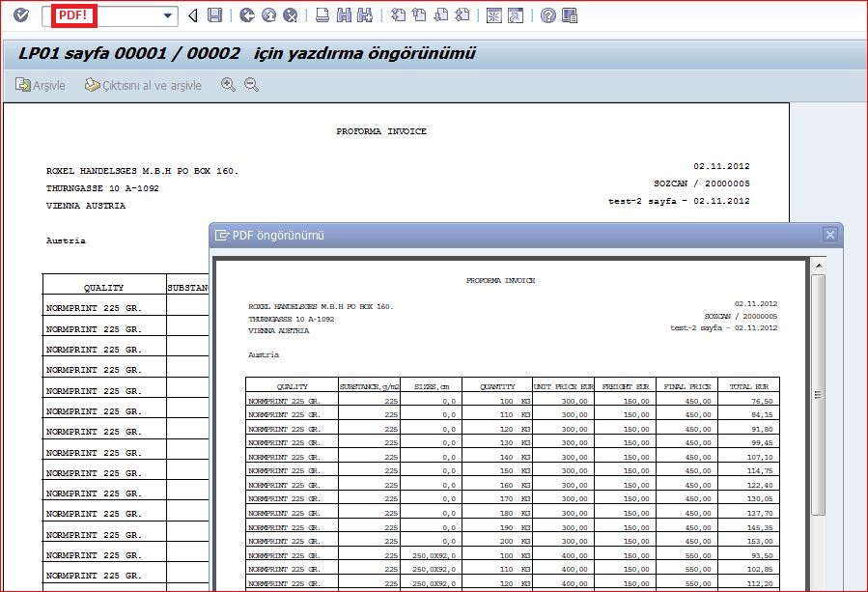868x592 pixels.
Task: Click SIZES,cm header in PDF preview
Action: pyautogui.click(x=432, y=386)
